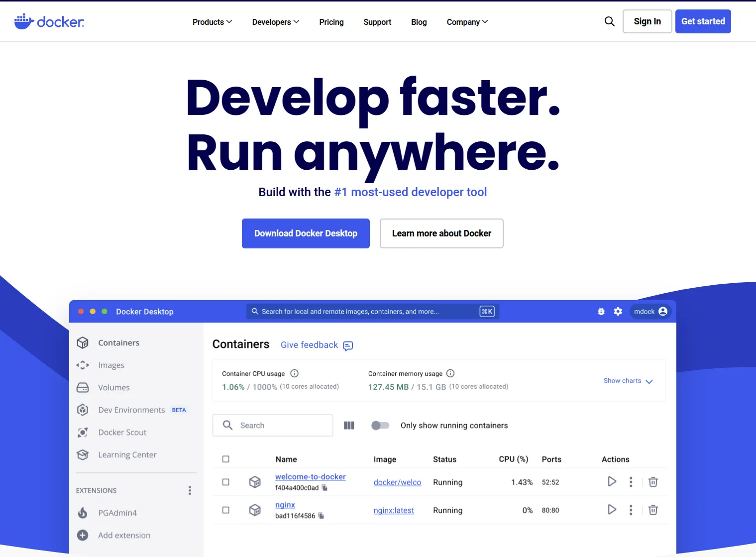Open the docker/welco image link
This screenshot has height=557, width=756.
(x=397, y=482)
